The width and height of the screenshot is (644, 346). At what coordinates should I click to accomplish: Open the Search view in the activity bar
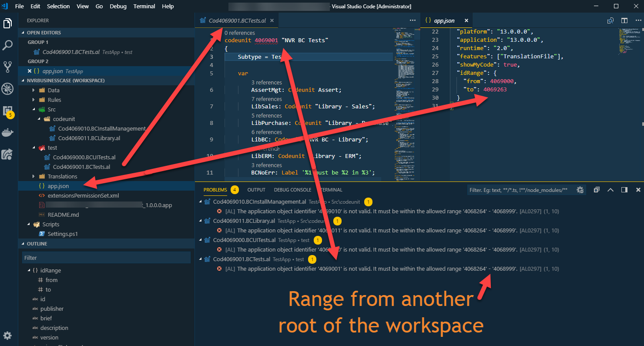[7, 45]
